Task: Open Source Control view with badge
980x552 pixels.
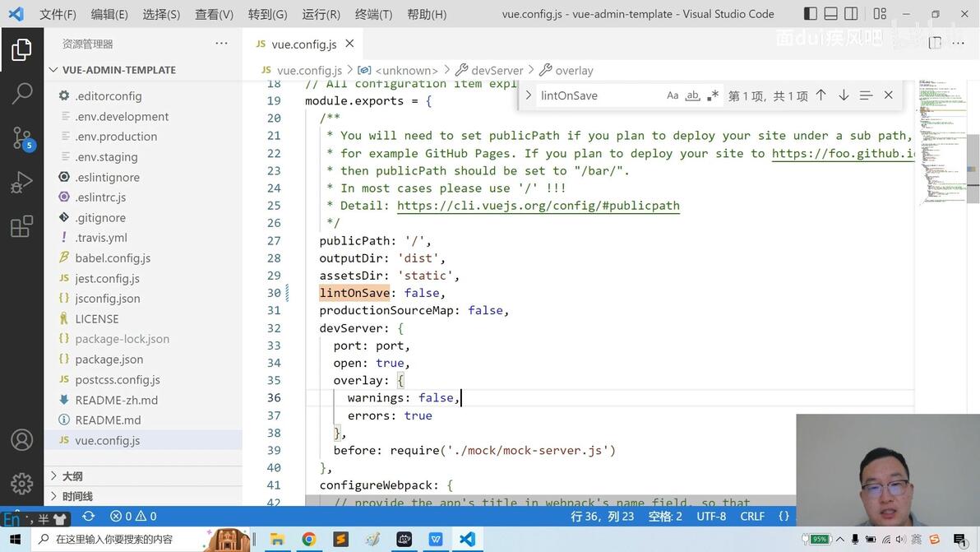Action: point(22,138)
